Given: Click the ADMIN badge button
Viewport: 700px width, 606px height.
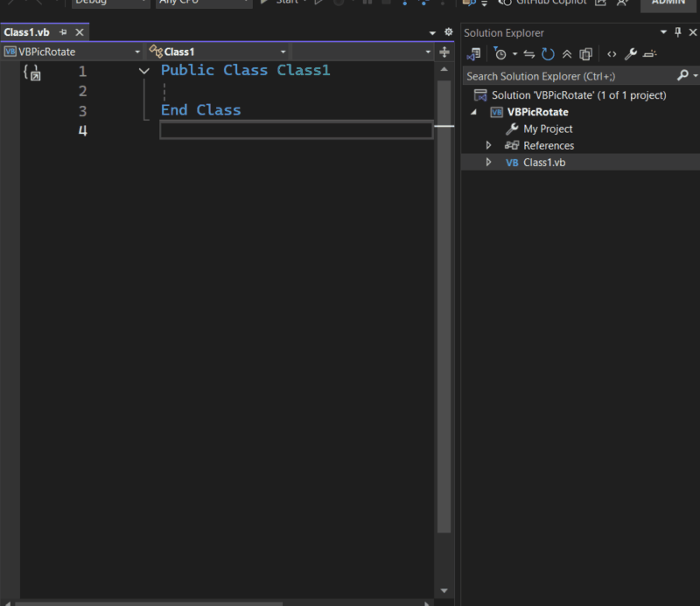Looking at the screenshot, I should coord(668,3).
